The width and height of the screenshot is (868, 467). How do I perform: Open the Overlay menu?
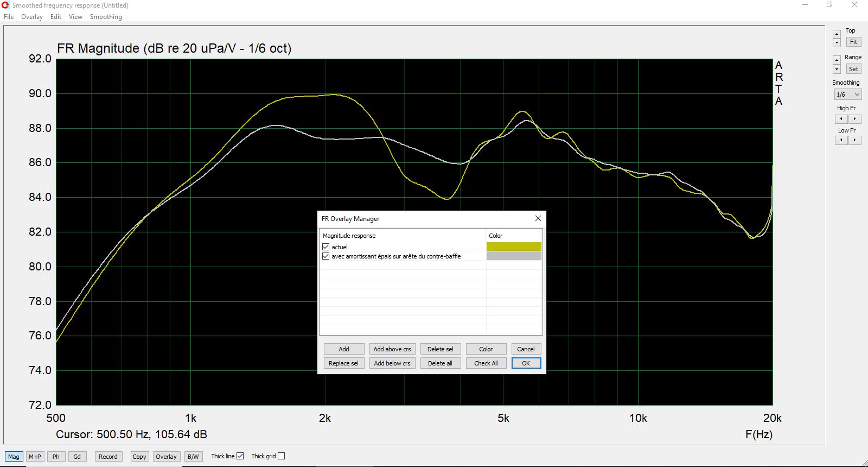coord(32,17)
